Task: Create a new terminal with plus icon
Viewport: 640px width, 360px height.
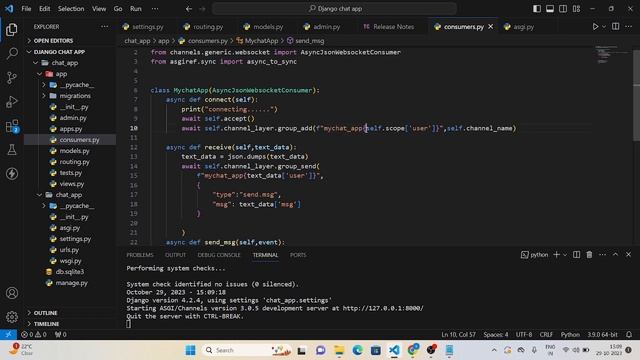Action: [556, 255]
